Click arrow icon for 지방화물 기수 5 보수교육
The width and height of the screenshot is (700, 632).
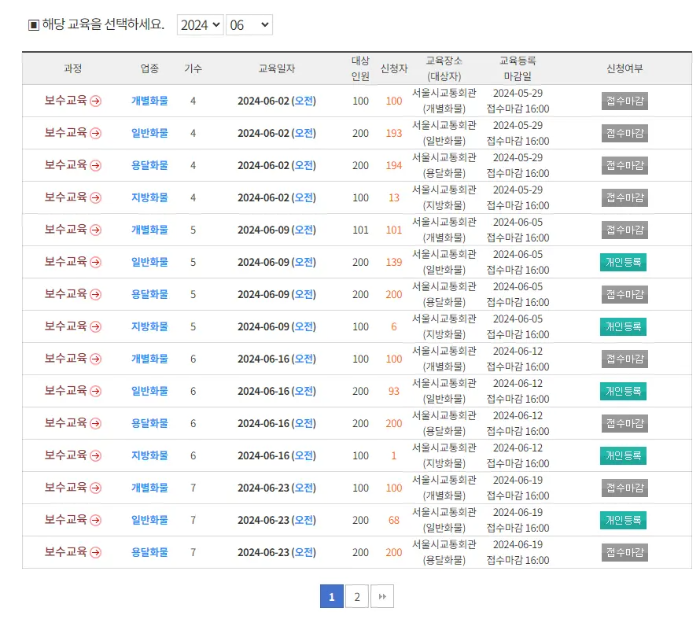[96, 327]
